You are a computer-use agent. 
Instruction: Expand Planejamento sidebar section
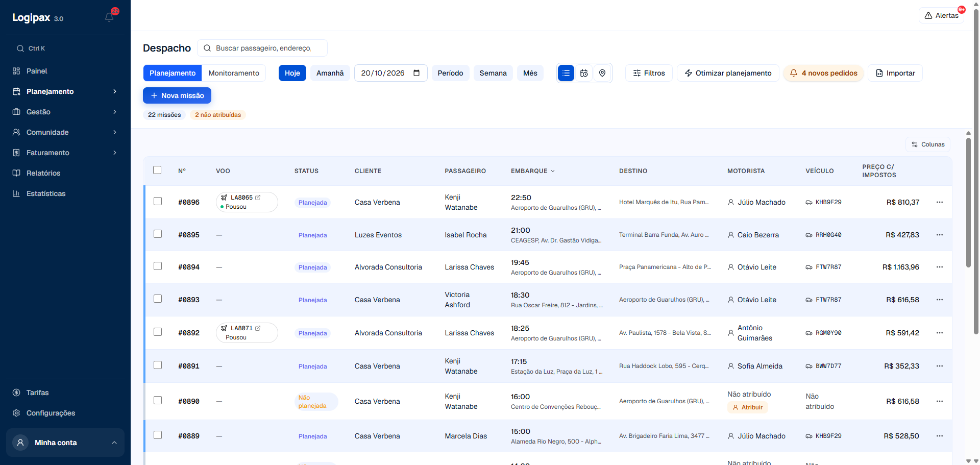(65, 91)
